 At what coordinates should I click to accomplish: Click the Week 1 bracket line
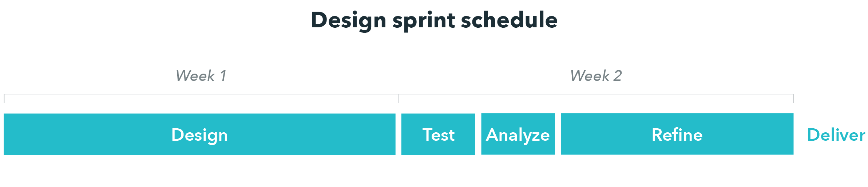coord(201,94)
